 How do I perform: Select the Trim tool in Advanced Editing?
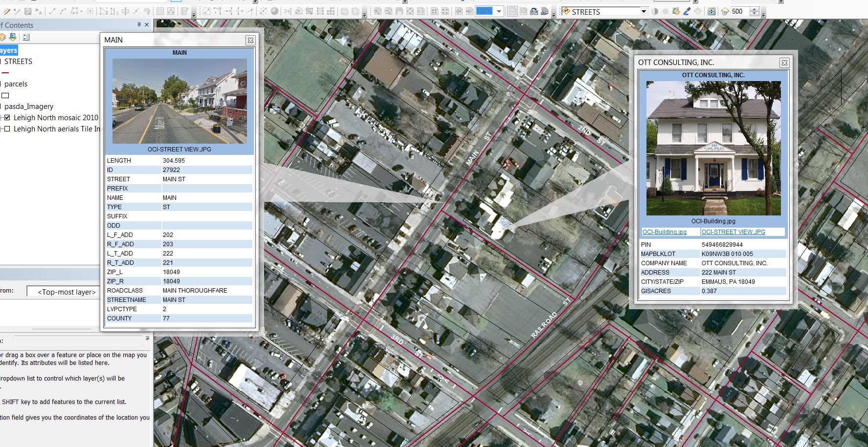(x=239, y=11)
